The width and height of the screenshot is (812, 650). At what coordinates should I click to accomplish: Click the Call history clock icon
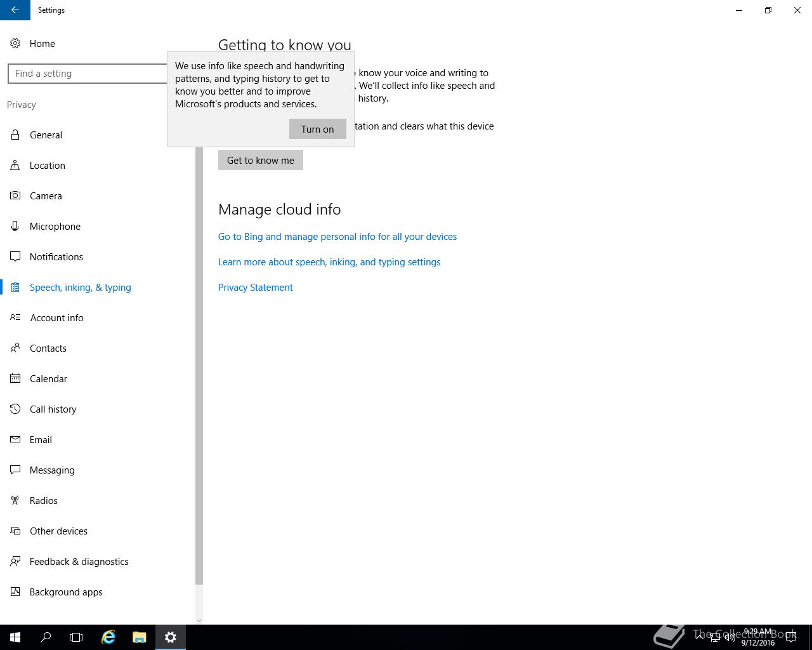(15, 409)
